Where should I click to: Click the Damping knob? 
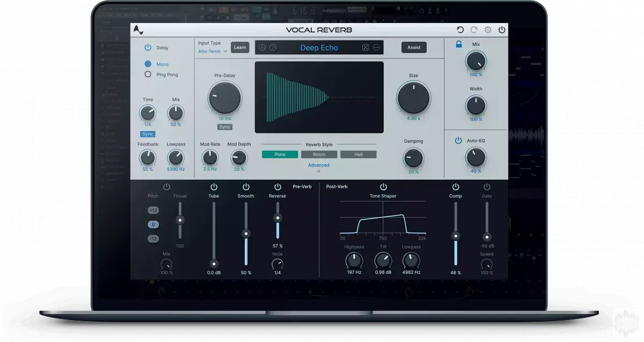click(413, 158)
